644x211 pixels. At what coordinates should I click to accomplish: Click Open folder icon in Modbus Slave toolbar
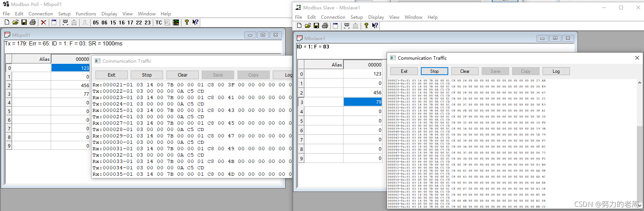(x=308, y=26)
